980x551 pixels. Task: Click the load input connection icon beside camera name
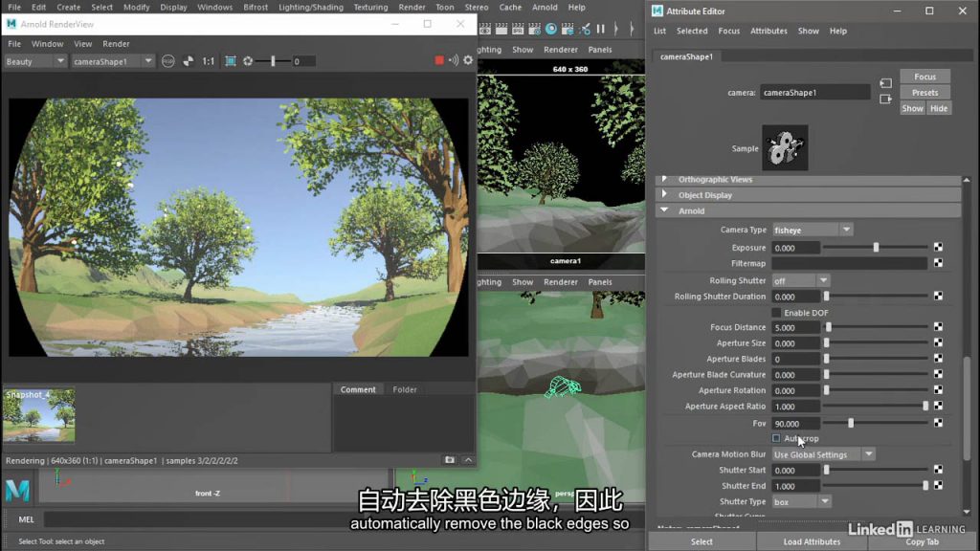tap(885, 83)
